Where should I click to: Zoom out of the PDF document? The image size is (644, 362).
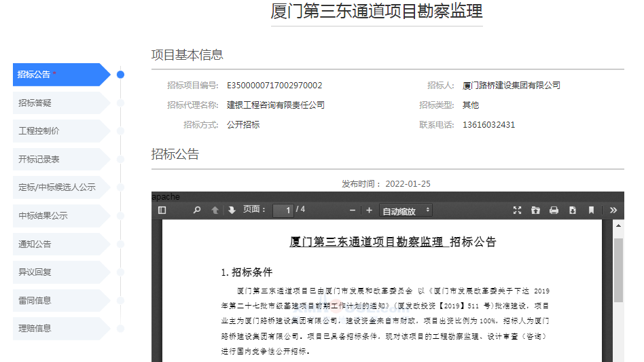[x=353, y=211]
